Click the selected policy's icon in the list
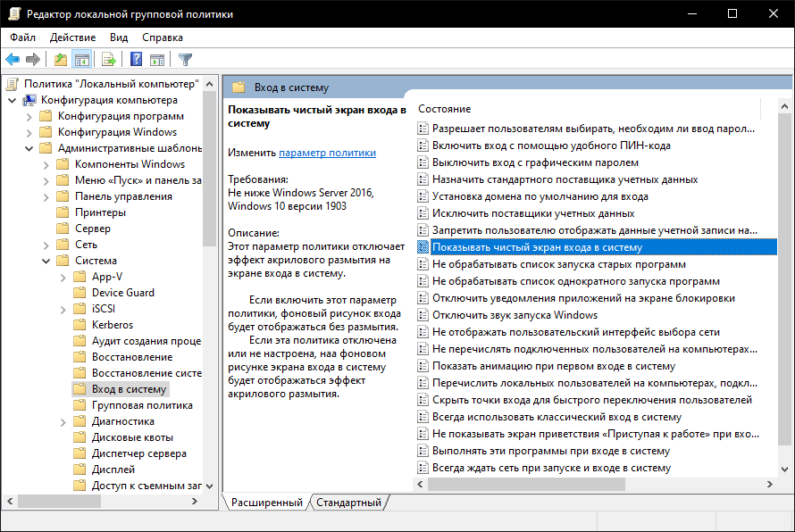795x532 pixels. 423,247
